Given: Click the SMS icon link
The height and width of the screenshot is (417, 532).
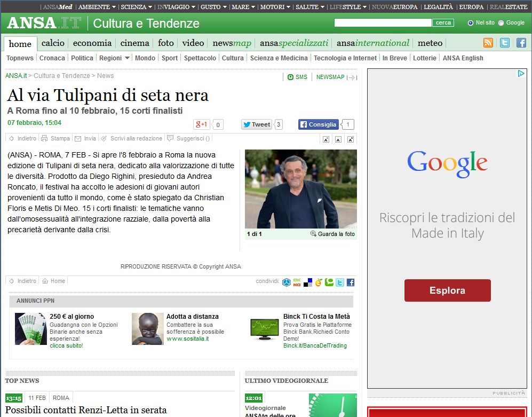Looking at the screenshot, I should point(290,77).
